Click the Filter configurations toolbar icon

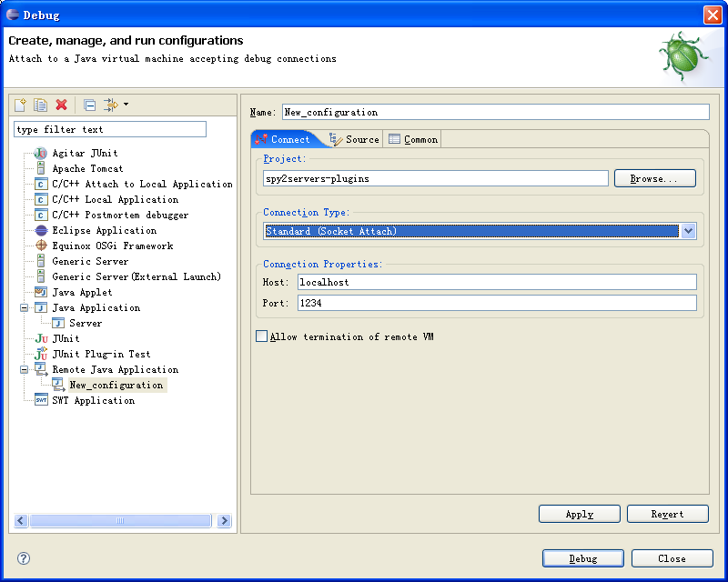(x=110, y=105)
